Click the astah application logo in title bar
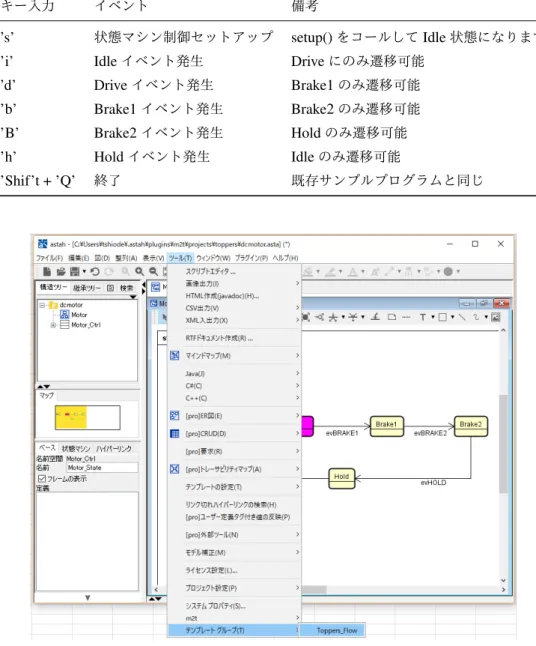The width and height of the screenshot is (536, 646). point(42,244)
